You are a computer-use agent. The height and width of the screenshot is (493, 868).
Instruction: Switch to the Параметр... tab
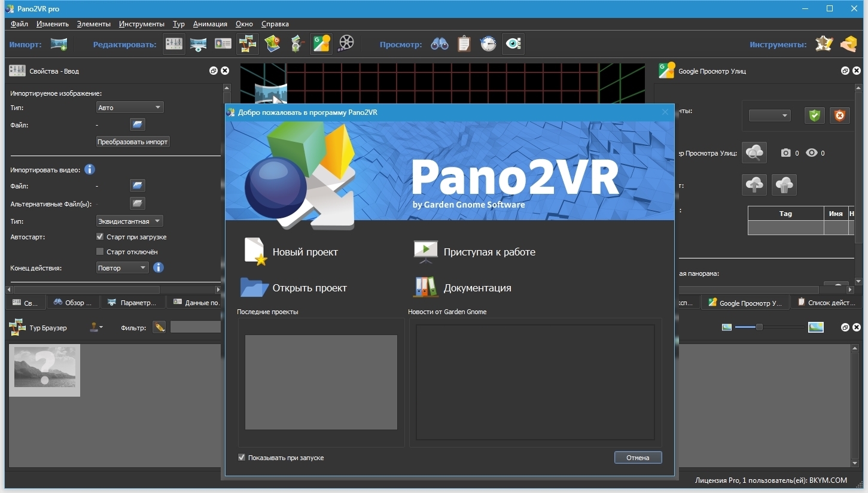click(x=132, y=303)
